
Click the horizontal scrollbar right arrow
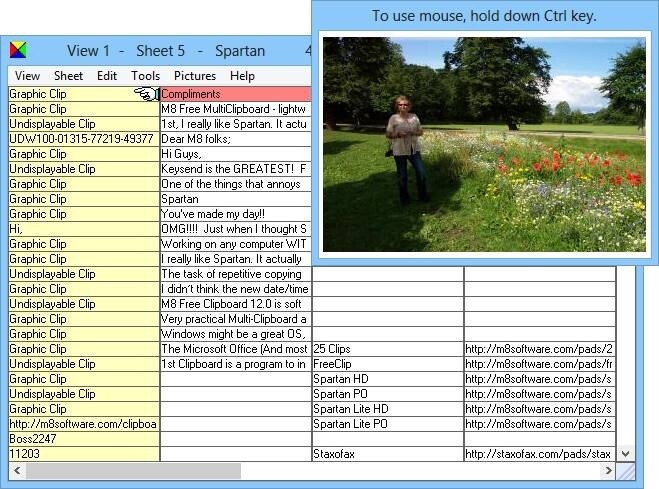[x=608, y=471]
